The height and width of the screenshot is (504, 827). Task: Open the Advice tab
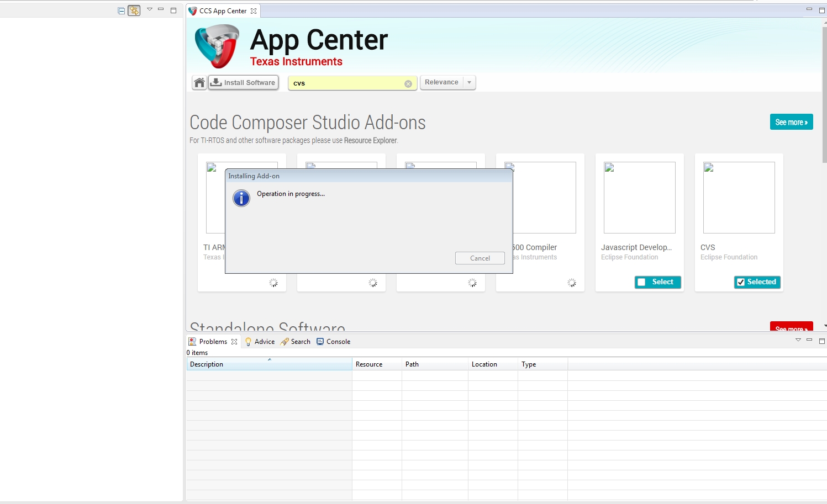[260, 342]
